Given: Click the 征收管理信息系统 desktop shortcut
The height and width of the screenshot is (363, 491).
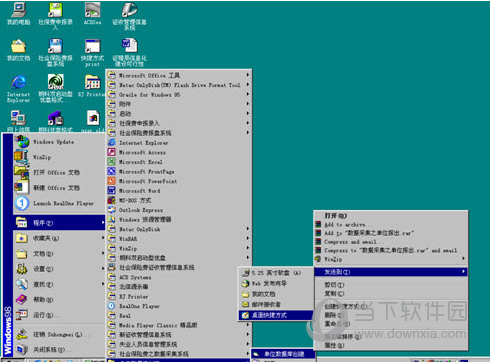Looking at the screenshot, I should pyautogui.click(x=129, y=16).
